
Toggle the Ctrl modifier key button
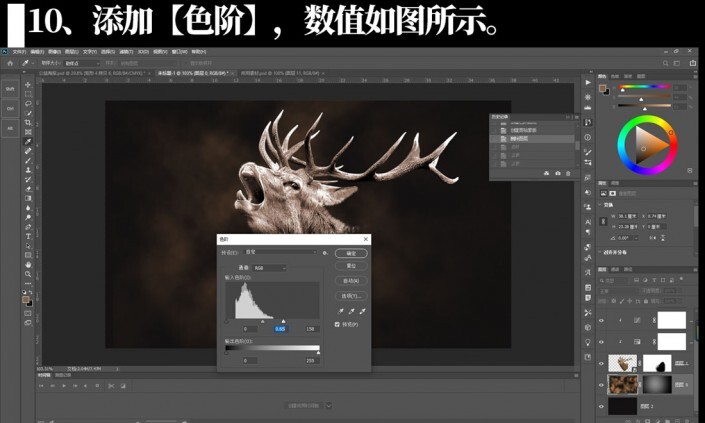pyautogui.click(x=10, y=108)
